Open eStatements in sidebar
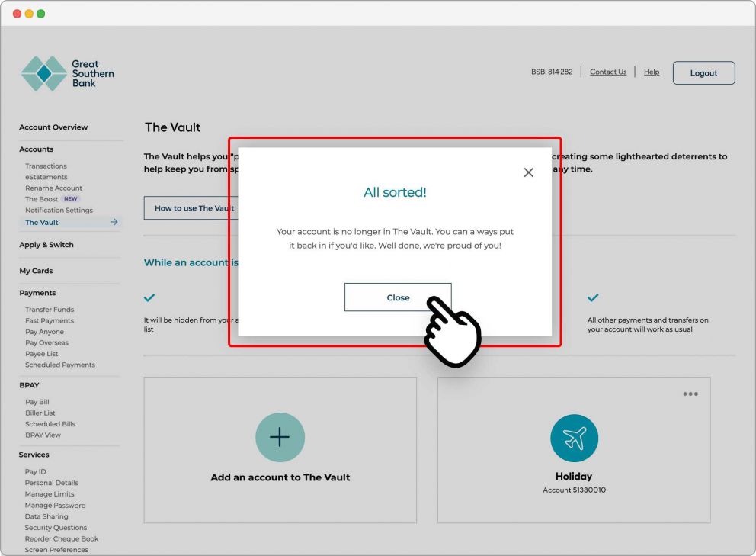 (x=46, y=177)
